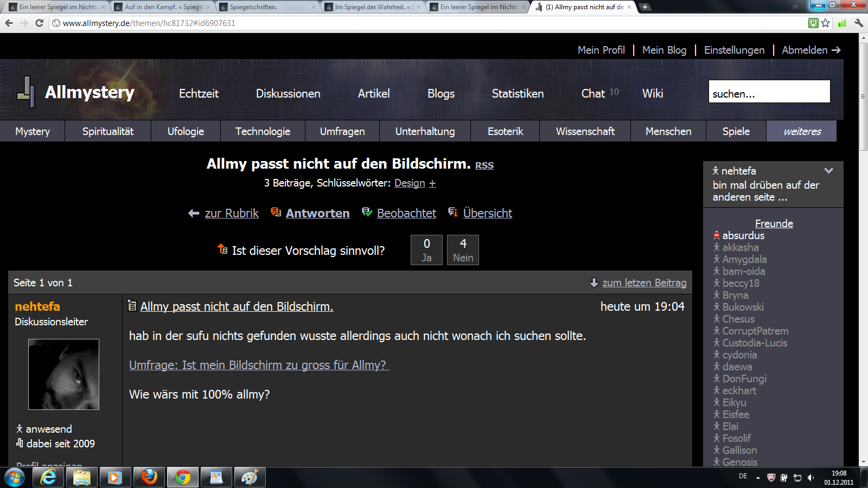The height and width of the screenshot is (488, 868).
Task: Open Diskussionen in main navigation
Action: coord(288,94)
